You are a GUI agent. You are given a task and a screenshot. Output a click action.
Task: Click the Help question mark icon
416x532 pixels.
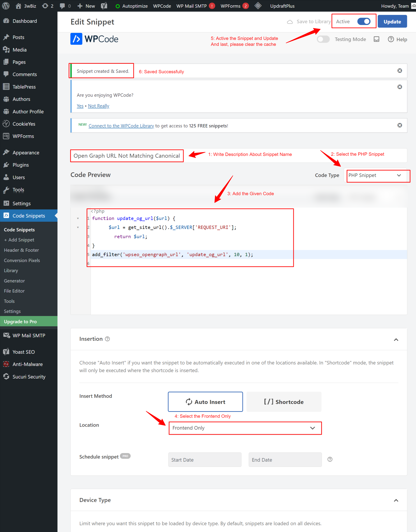(391, 39)
